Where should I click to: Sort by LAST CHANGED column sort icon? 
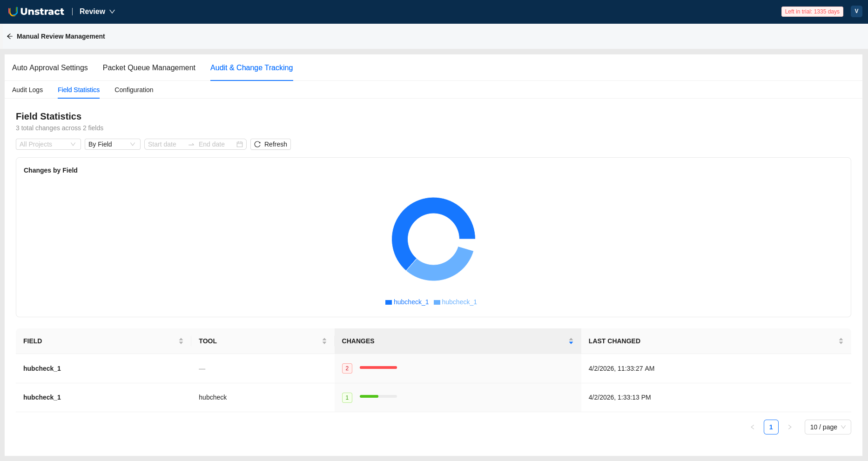(841, 341)
